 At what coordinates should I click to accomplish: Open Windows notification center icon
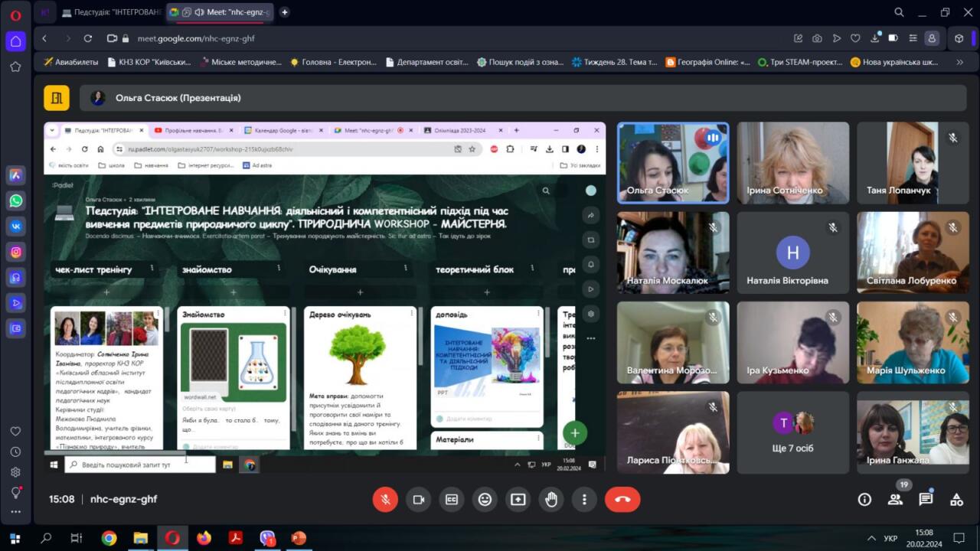pos(959,538)
